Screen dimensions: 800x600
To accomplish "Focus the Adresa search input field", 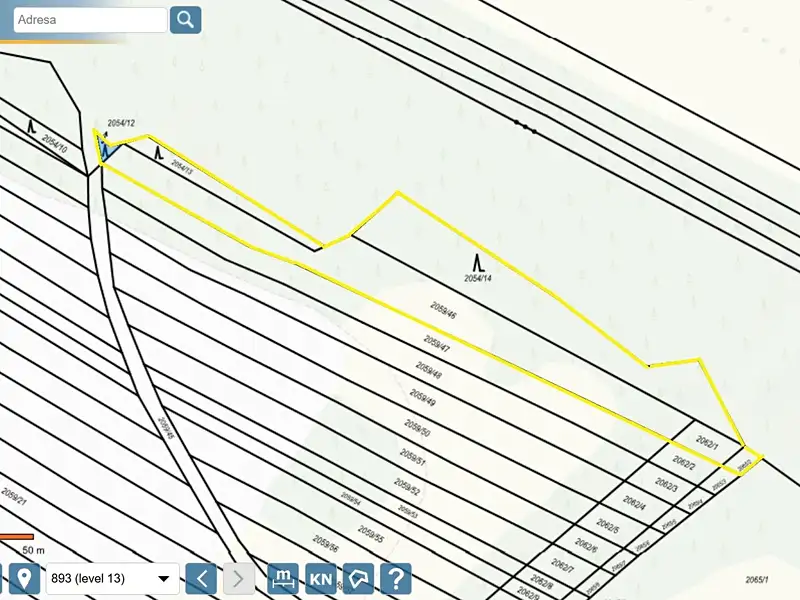I will 90,20.
